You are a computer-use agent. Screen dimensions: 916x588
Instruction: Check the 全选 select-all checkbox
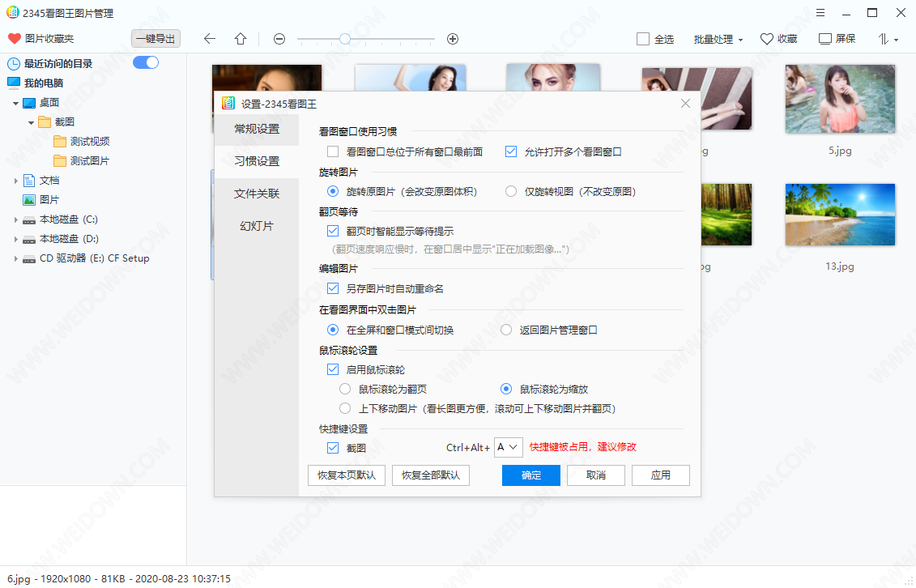pyautogui.click(x=642, y=39)
